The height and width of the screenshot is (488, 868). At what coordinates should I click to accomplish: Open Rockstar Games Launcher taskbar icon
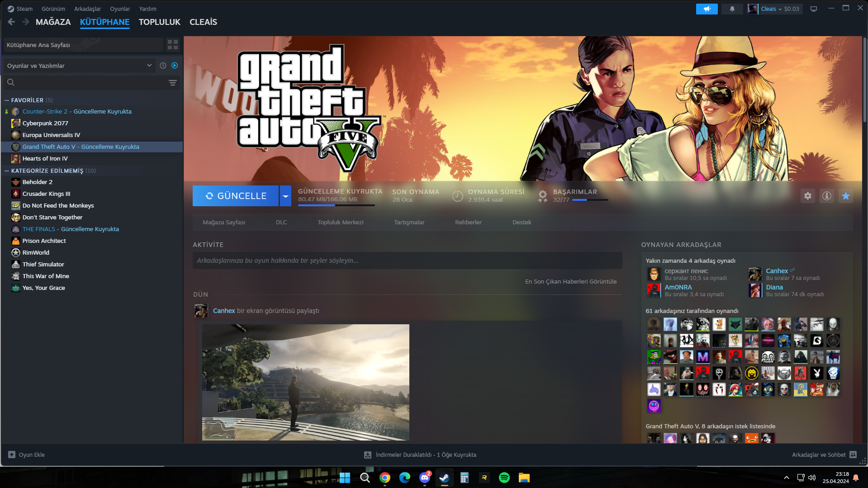click(x=484, y=478)
